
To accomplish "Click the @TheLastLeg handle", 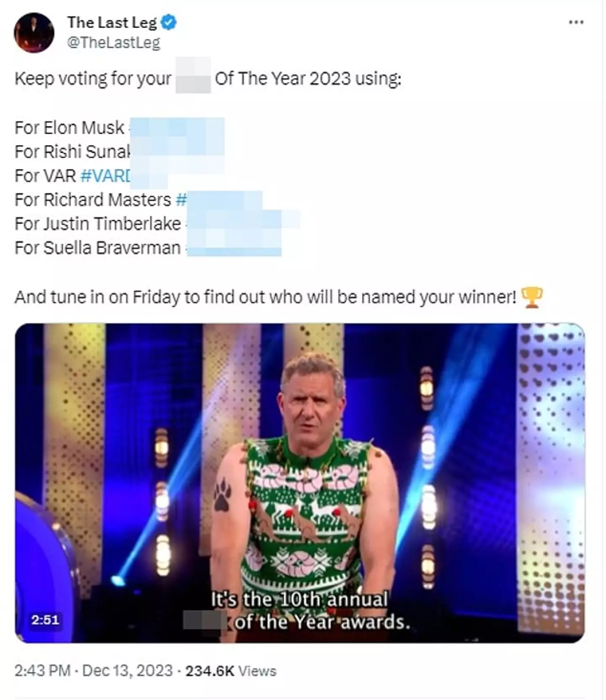I will (114, 43).
